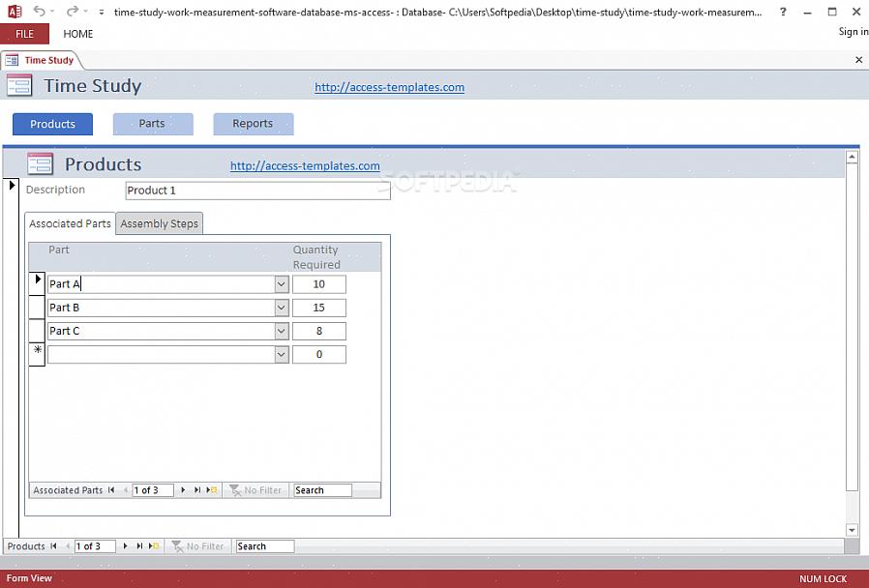Click the Products navigation button
Image resolution: width=869 pixels, height=588 pixels.
tap(52, 124)
